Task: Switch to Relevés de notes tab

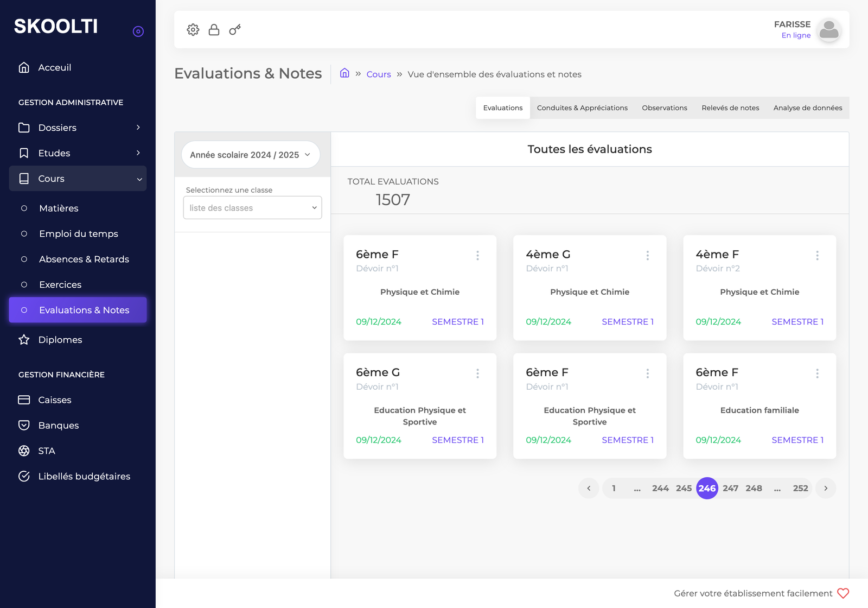Action: point(730,108)
